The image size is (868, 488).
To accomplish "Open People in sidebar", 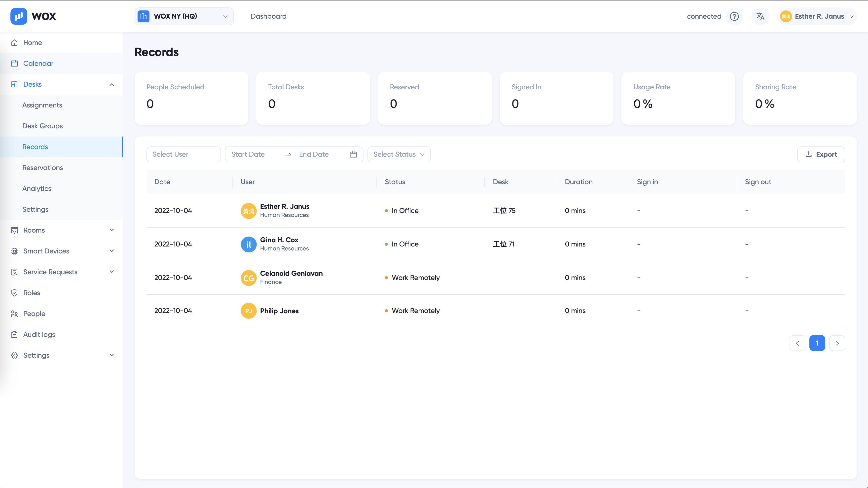I will (x=61, y=314).
